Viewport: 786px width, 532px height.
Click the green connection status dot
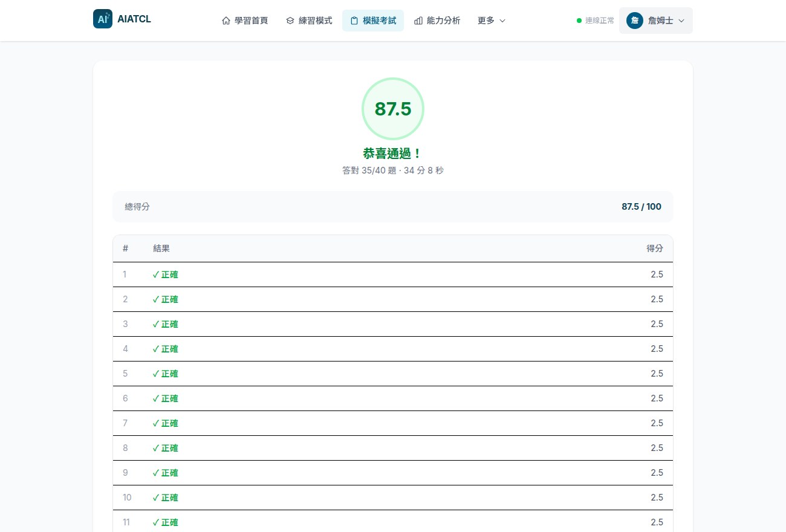tap(579, 21)
